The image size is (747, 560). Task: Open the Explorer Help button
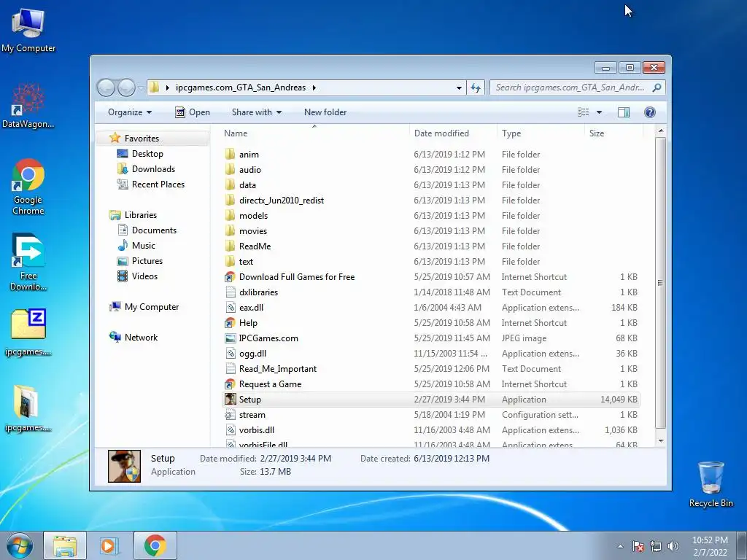click(649, 112)
